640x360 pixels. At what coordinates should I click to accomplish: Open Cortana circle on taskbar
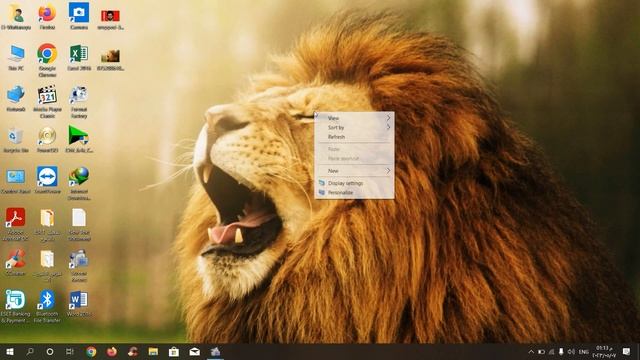pos(50,352)
